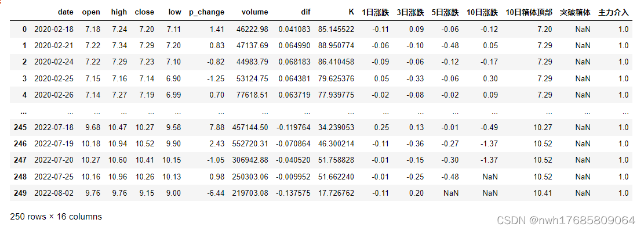The height and width of the screenshot is (230, 644).
Task: Click volume value 552720.31
Action: [x=250, y=143]
